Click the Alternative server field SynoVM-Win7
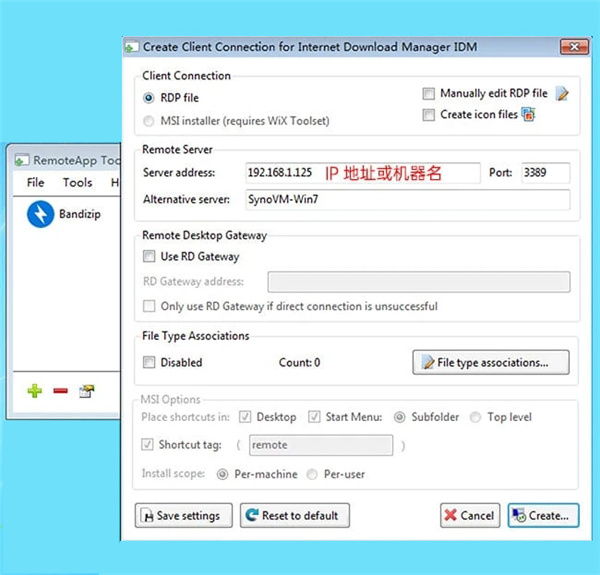Image resolution: width=600 pixels, height=575 pixels. click(x=408, y=199)
